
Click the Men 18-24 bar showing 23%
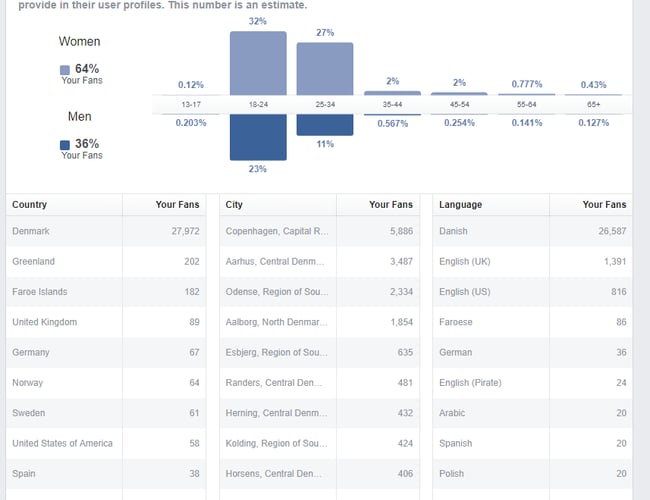tap(258, 137)
